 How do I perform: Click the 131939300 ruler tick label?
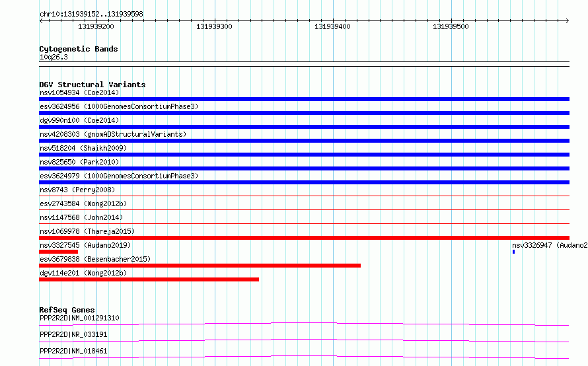pyautogui.click(x=214, y=26)
